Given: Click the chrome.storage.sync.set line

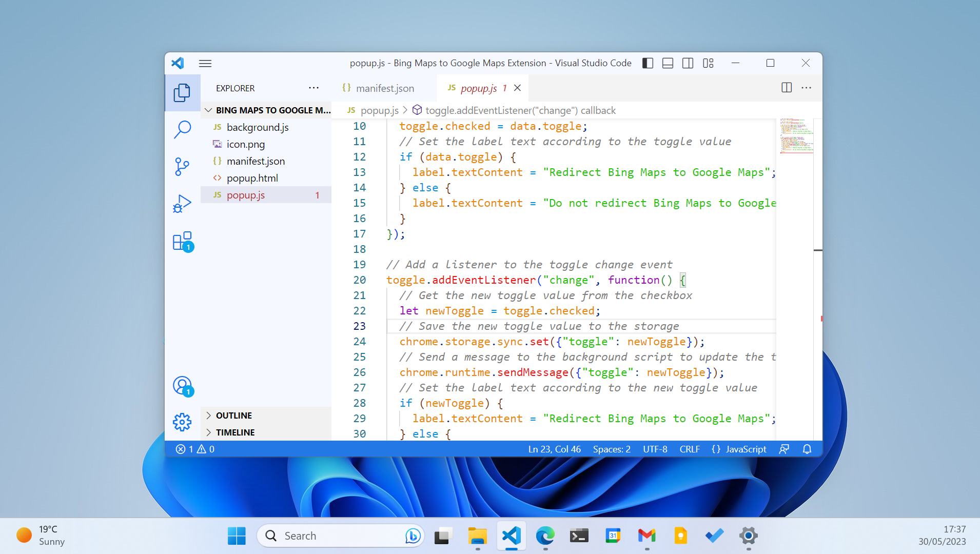Looking at the screenshot, I should [552, 342].
